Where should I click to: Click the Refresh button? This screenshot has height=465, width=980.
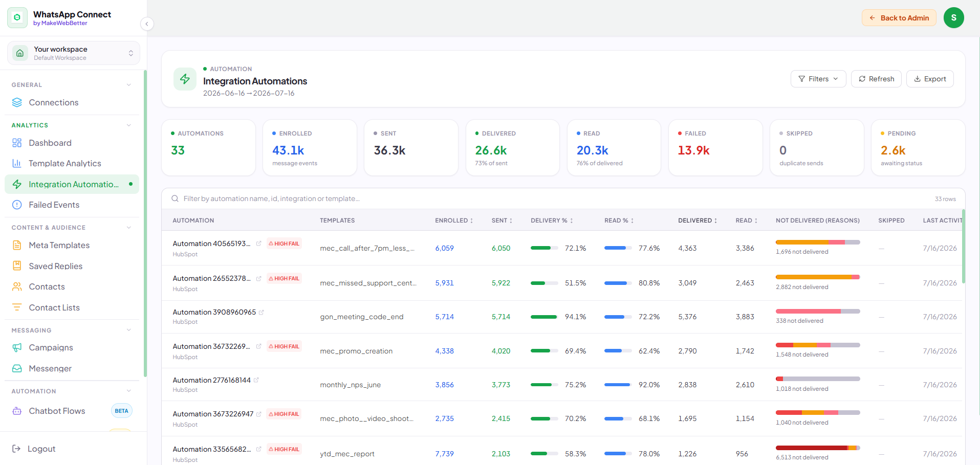tap(876, 79)
